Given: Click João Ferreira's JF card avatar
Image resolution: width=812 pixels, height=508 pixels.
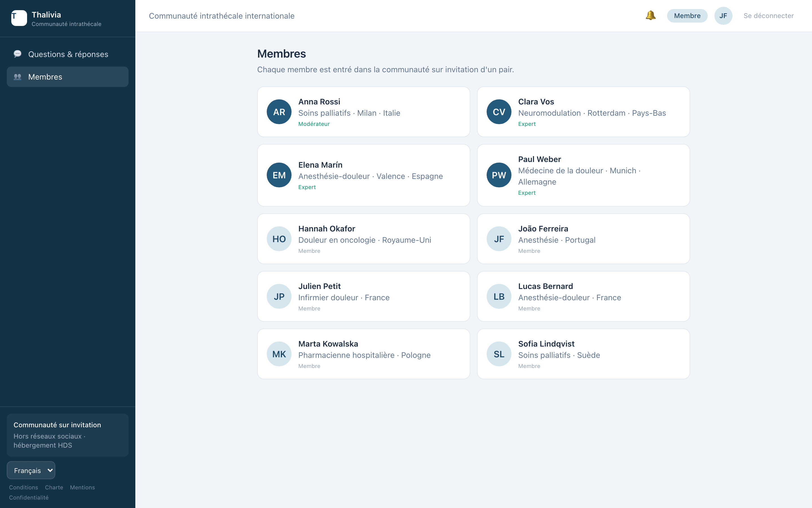Looking at the screenshot, I should [x=498, y=239].
